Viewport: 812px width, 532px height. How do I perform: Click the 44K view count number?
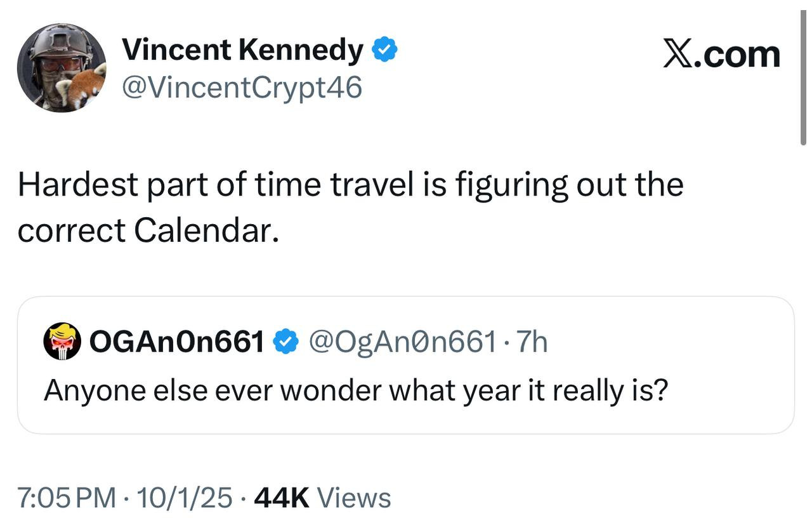coord(281,498)
